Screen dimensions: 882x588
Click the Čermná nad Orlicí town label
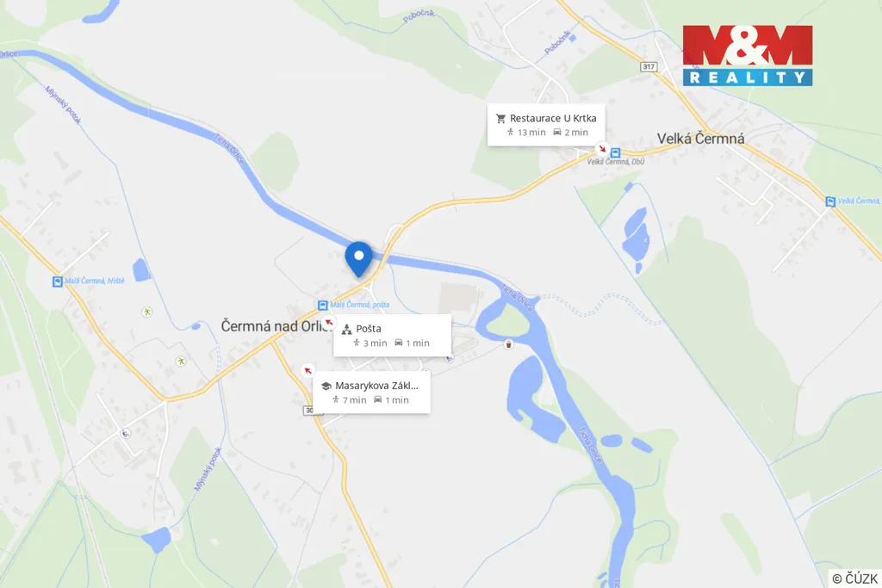pos(275,326)
